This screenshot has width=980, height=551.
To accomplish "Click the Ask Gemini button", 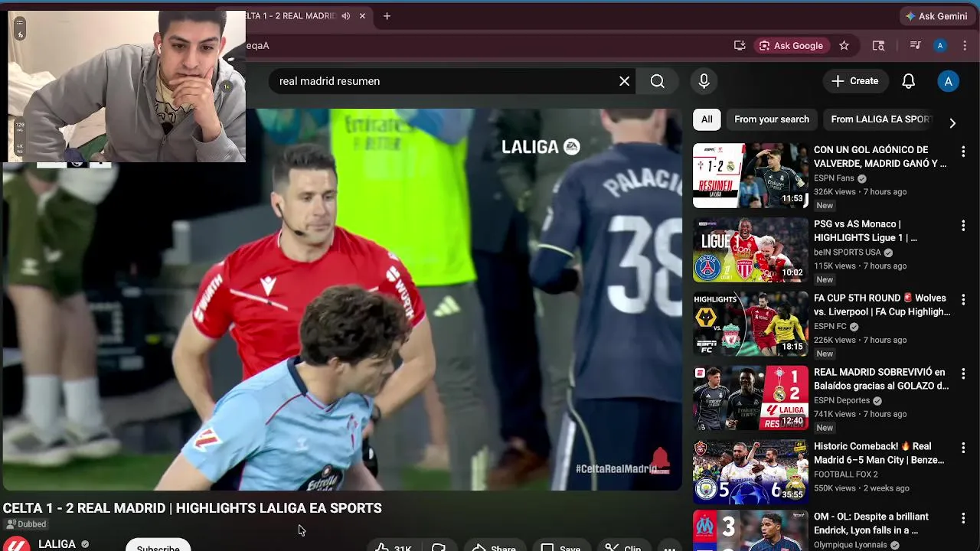I will (936, 16).
